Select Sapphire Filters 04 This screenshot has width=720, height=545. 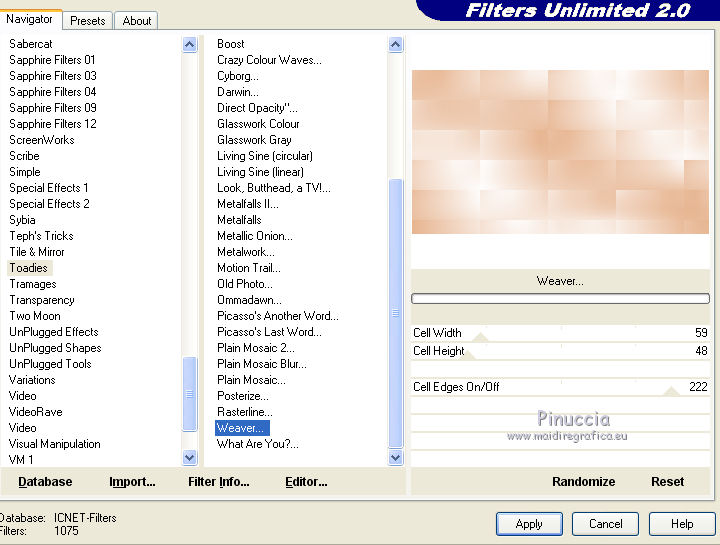pos(53,92)
